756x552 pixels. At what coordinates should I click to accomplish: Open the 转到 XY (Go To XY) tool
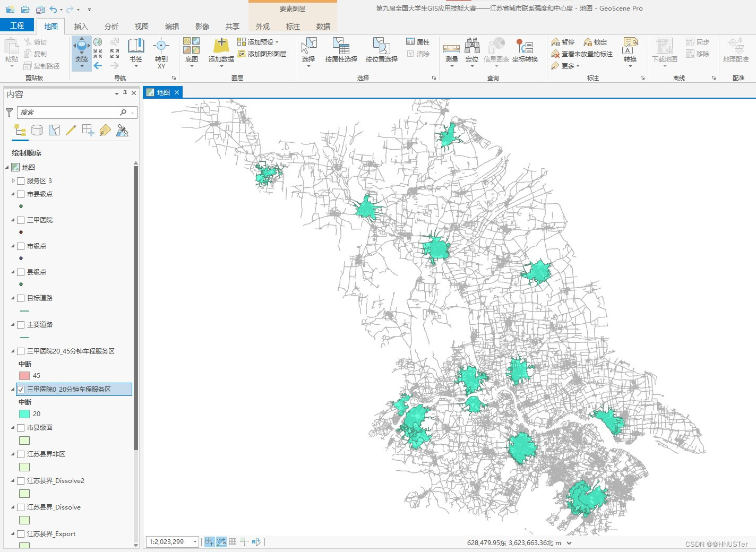(x=161, y=53)
